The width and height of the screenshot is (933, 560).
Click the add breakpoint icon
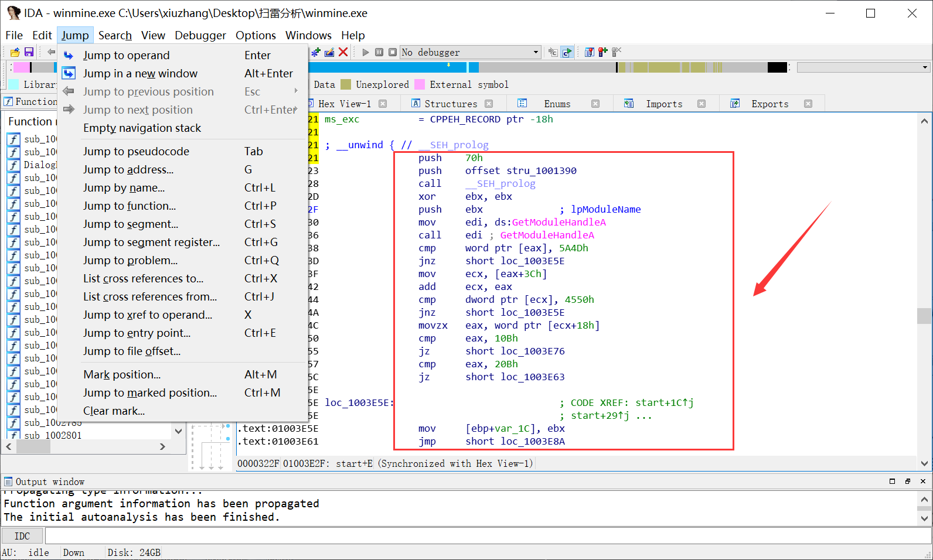pyautogui.click(x=603, y=52)
